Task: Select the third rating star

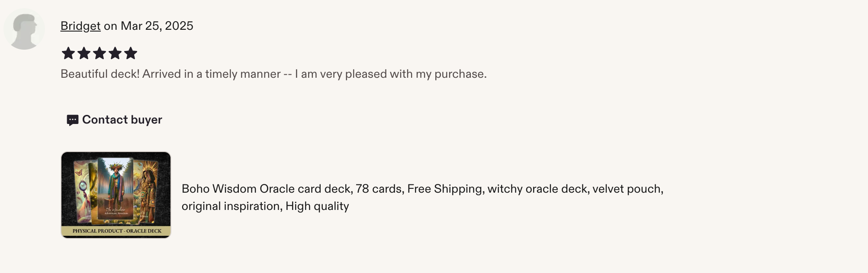Action: click(x=100, y=53)
